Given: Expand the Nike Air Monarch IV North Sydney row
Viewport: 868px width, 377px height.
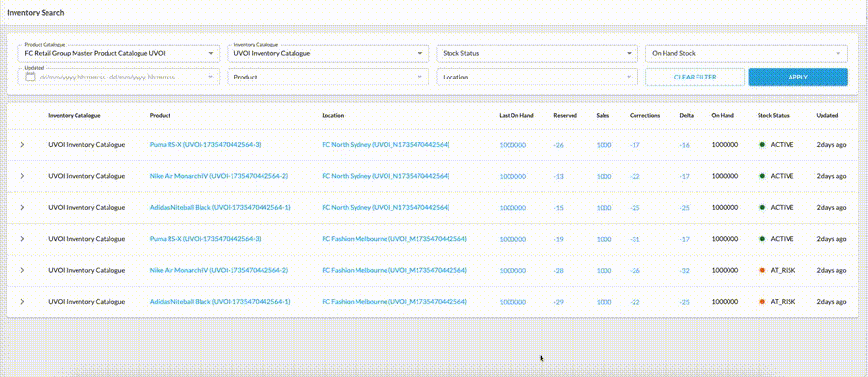Looking at the screenshot, I should coord(22,176).
